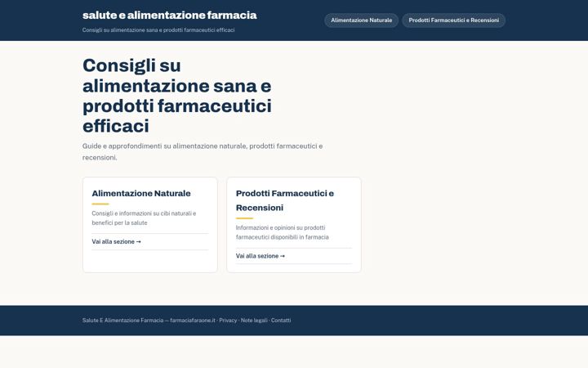Open the Privacy link in the footer
Screen dimensions: 588x368
pyautogui.click(x=228, y=321)
